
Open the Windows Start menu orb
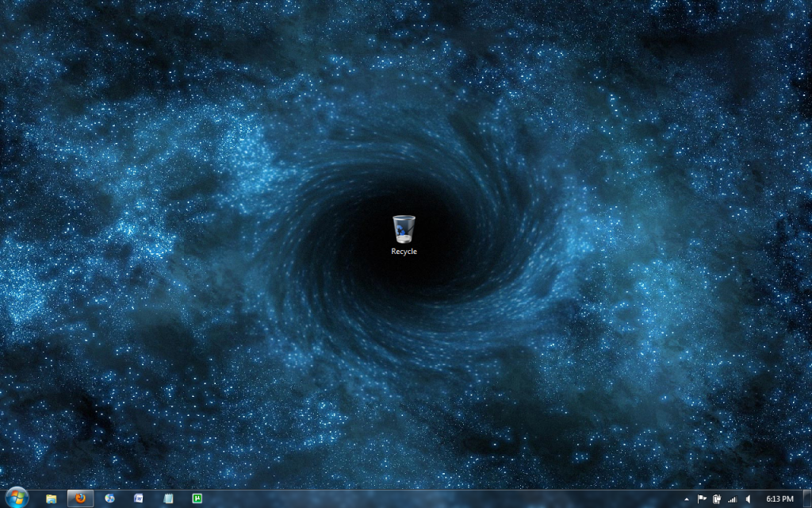(16, 498)
